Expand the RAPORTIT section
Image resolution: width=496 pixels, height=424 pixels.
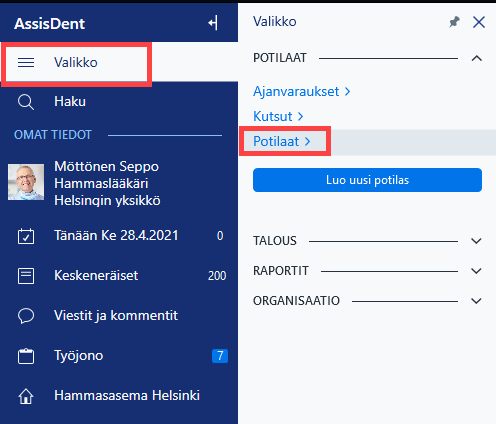[477, 271]
